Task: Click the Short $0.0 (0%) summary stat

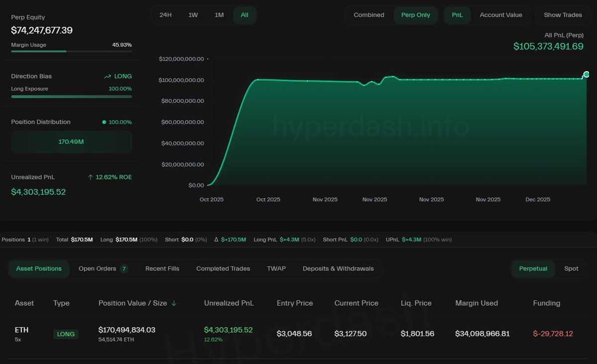Action: tap(186, 240)
